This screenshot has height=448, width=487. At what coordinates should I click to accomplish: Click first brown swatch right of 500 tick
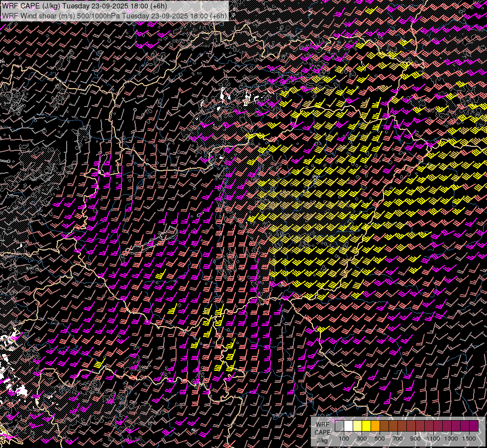tap(384, 426)
